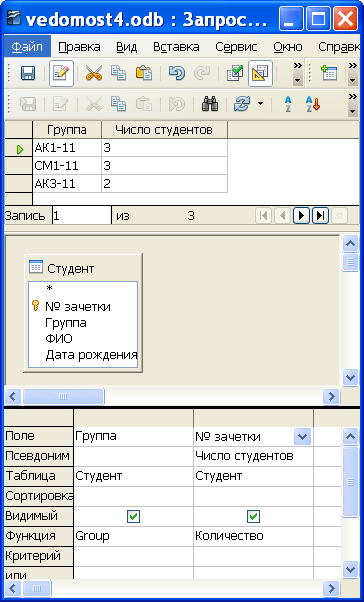The height and width of the screenshot is (602, 364).
Task: Toggle Edit mode icon in the top toolbar
Action: point(61,73)
